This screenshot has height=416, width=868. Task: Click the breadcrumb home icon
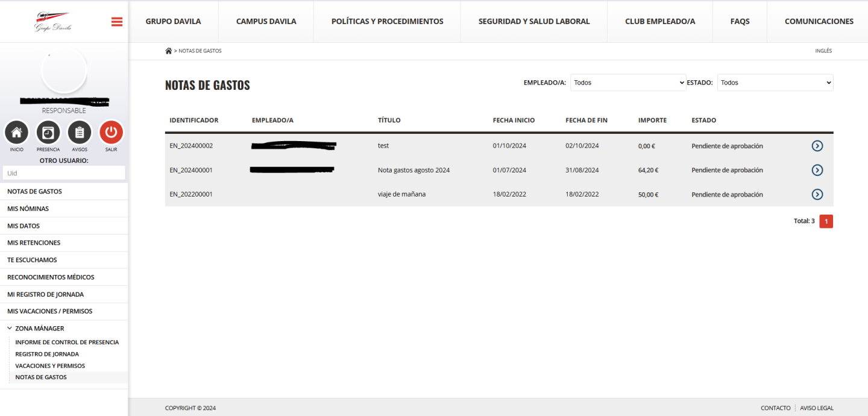coord(168,51)
